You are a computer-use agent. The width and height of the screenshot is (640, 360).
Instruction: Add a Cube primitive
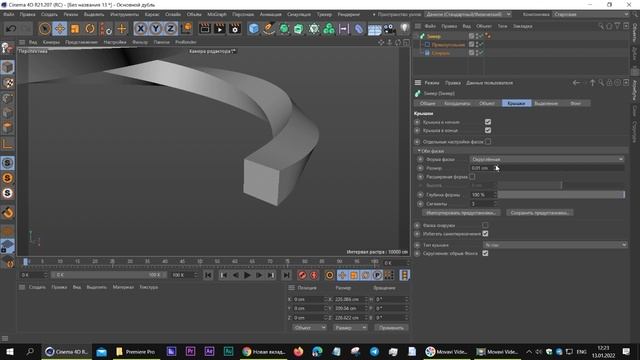(253, 29)
